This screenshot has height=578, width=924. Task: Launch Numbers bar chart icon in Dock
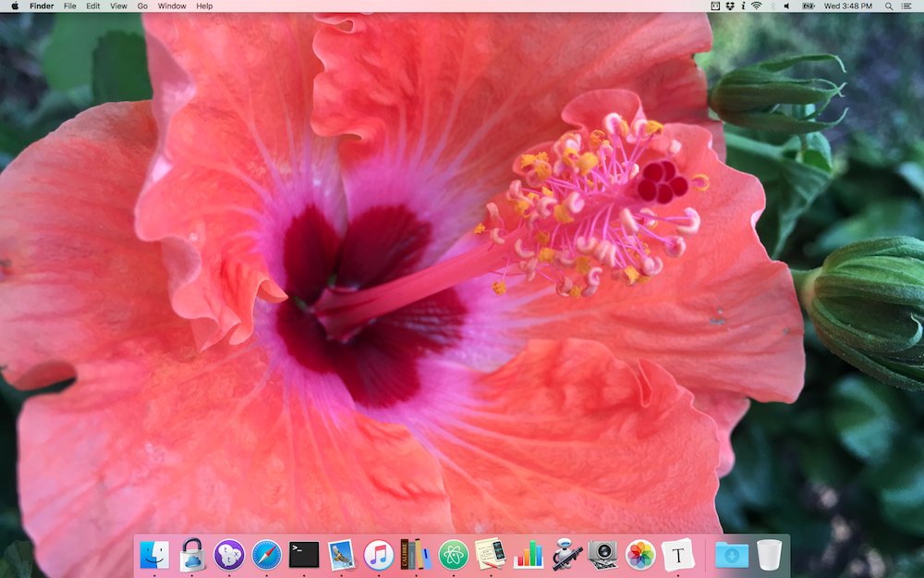[x=528, y=555]
